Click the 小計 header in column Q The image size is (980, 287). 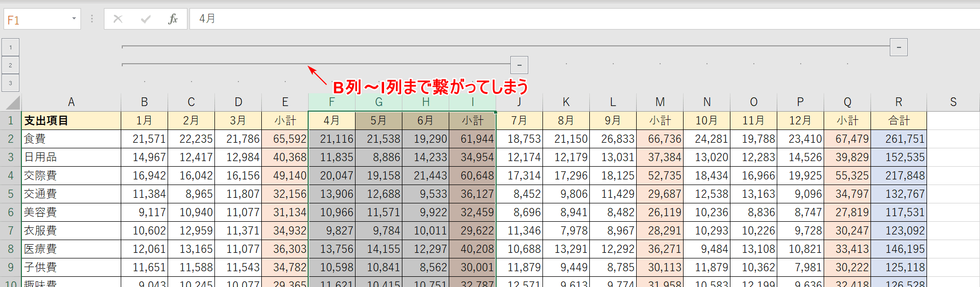point(847,121)
